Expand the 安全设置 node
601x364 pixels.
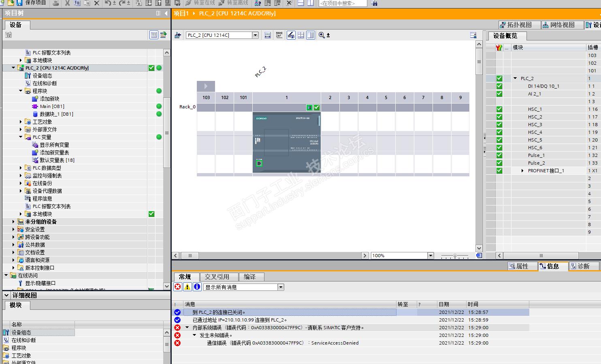[13, 229]
